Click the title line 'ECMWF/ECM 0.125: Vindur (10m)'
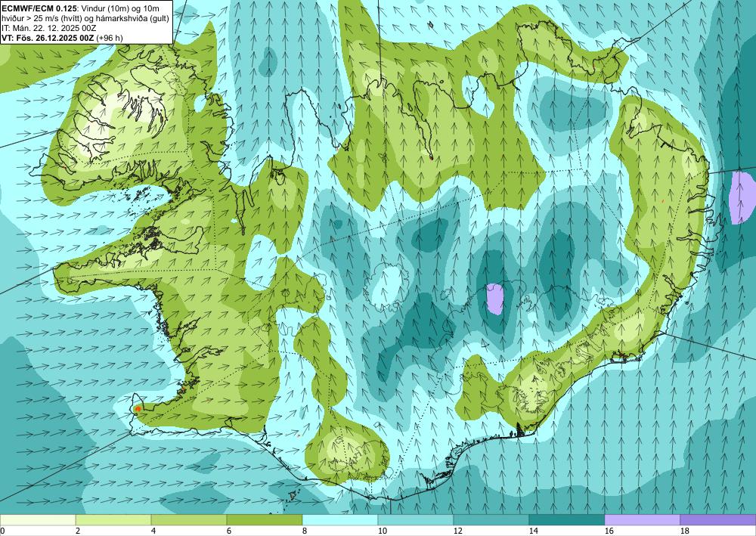Screen dimensions: 756x536 point(80,8)
